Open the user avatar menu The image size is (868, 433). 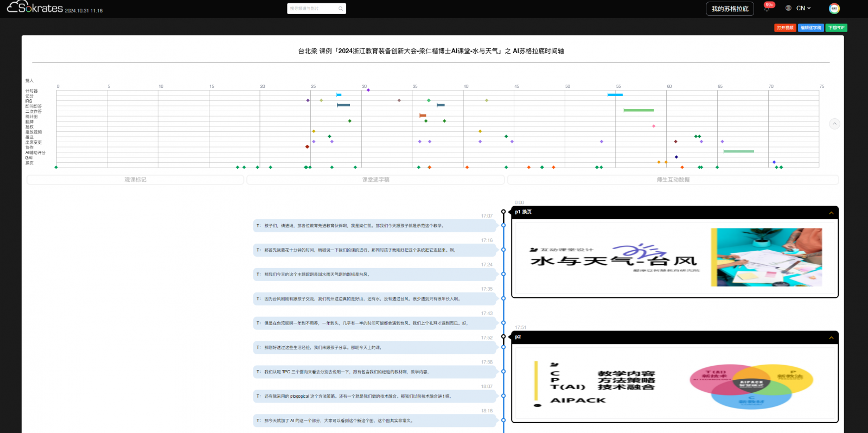834,9
